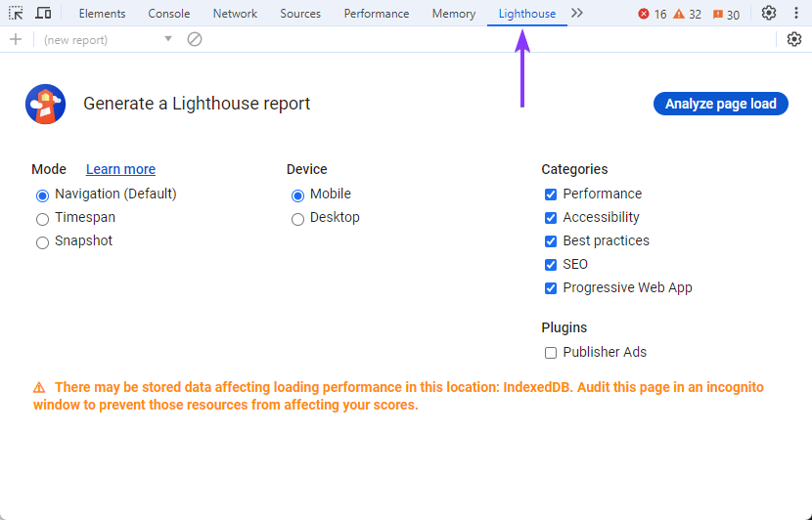
Task: Select the Desktop device radio button
Action: tap(297, 219)
